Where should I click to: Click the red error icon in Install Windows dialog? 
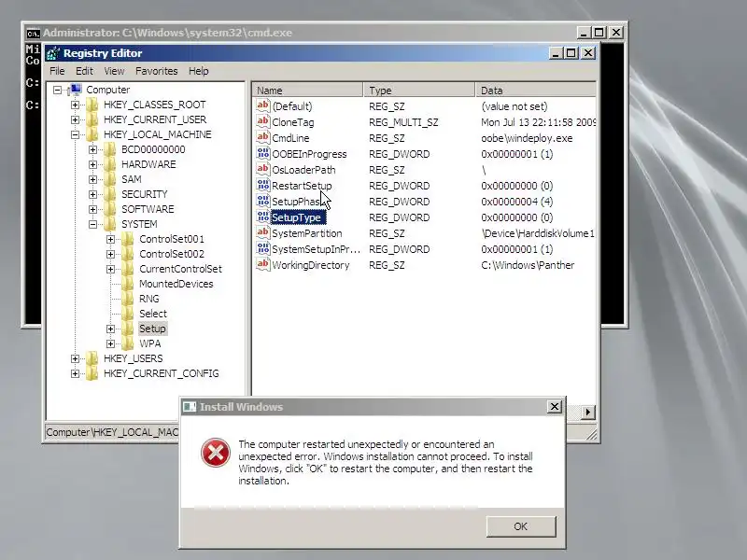[216, 453]
